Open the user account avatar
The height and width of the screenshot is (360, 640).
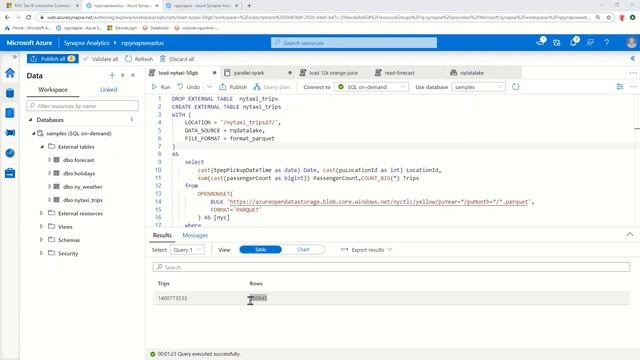(x=631, y=42)
